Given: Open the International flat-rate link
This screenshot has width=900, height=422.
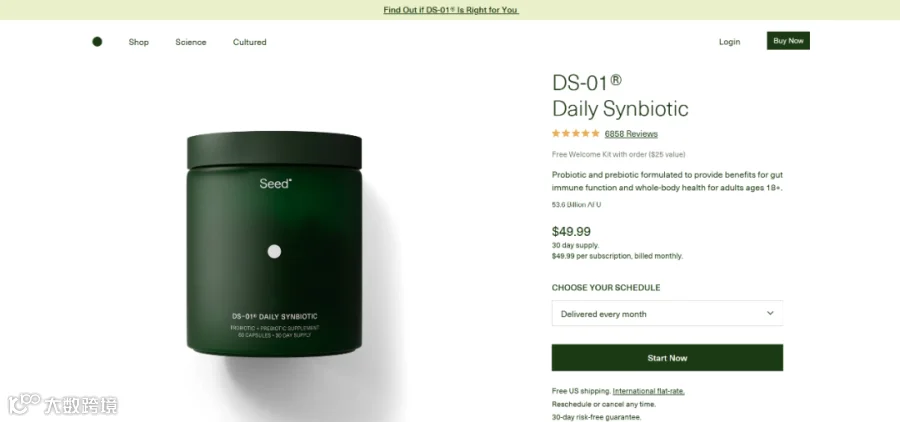Looking at the screenshot, I should pos(649,391).
